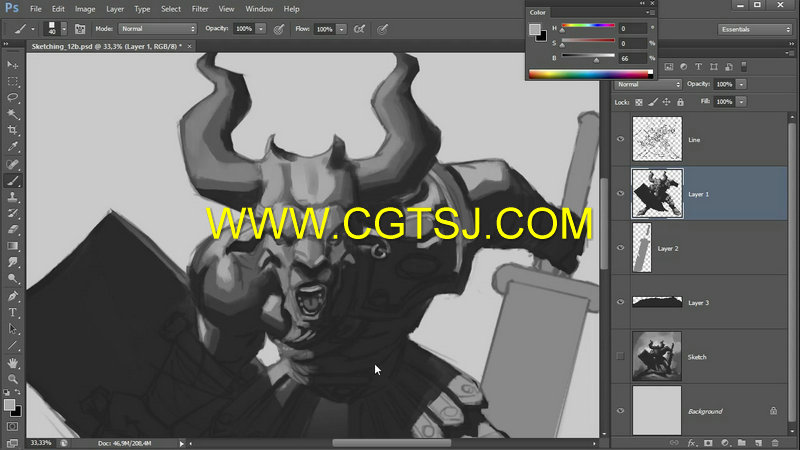The width and height of the screenshot is (800, 450).
Task: Select the Brush tool in toolbox
Action: (x=13, y=180)
